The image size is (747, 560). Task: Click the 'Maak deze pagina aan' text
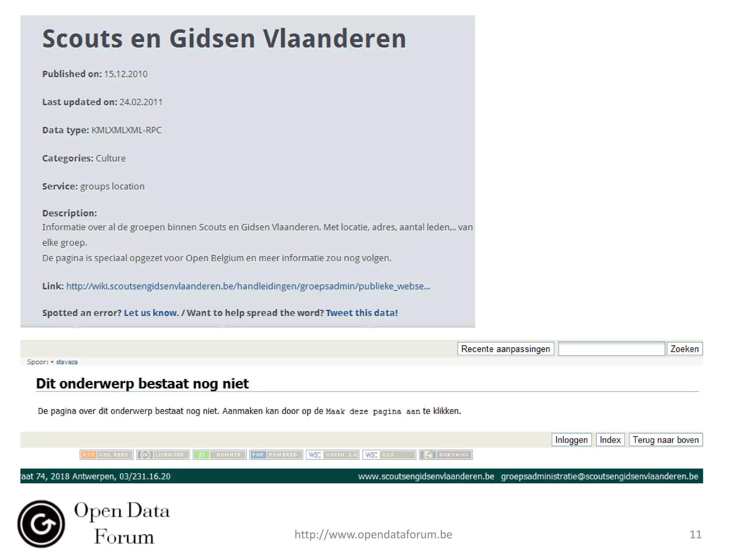coord(373,411)
